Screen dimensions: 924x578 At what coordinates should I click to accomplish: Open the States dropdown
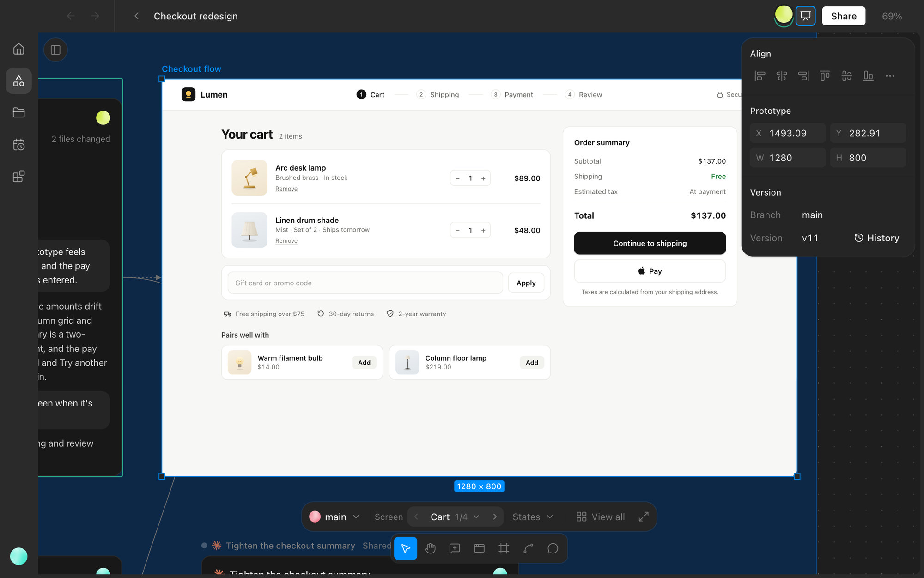tap(533, 517)
